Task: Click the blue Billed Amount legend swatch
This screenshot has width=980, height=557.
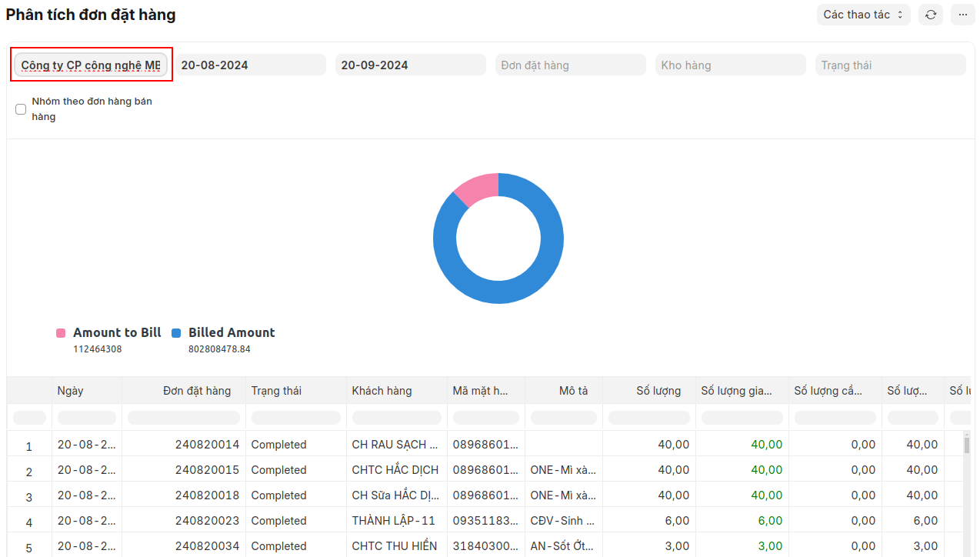Action: (x=176, y=333)
